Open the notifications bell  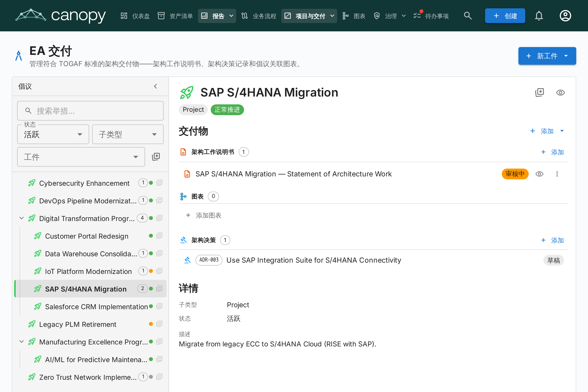click(539, 16)
